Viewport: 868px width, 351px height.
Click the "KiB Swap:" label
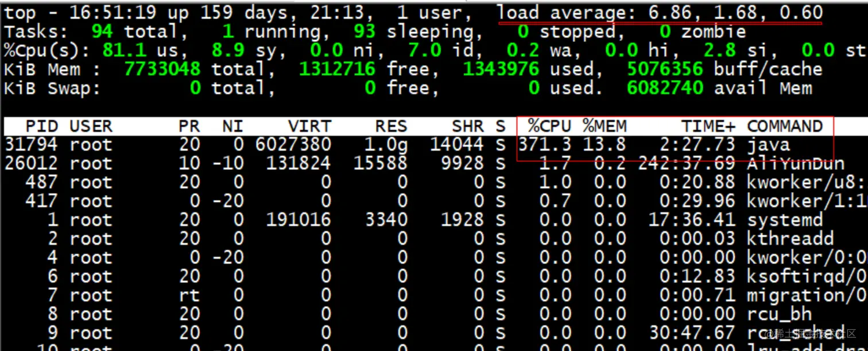tap(52, 88)
